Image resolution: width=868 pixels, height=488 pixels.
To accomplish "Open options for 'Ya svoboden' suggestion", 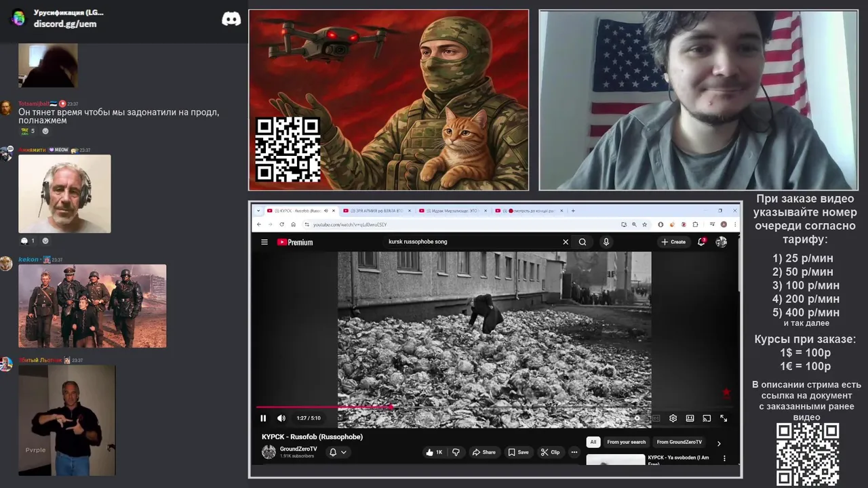I will pyautogui.click(x=724, y=459).
